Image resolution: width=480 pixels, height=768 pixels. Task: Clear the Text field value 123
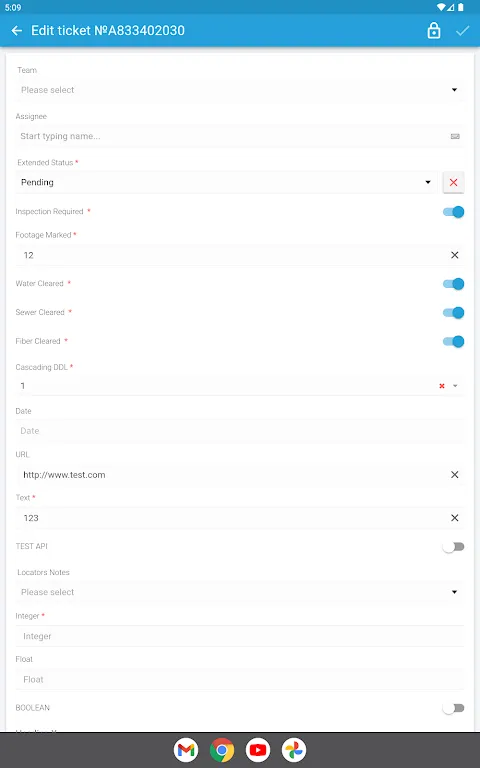455,518
